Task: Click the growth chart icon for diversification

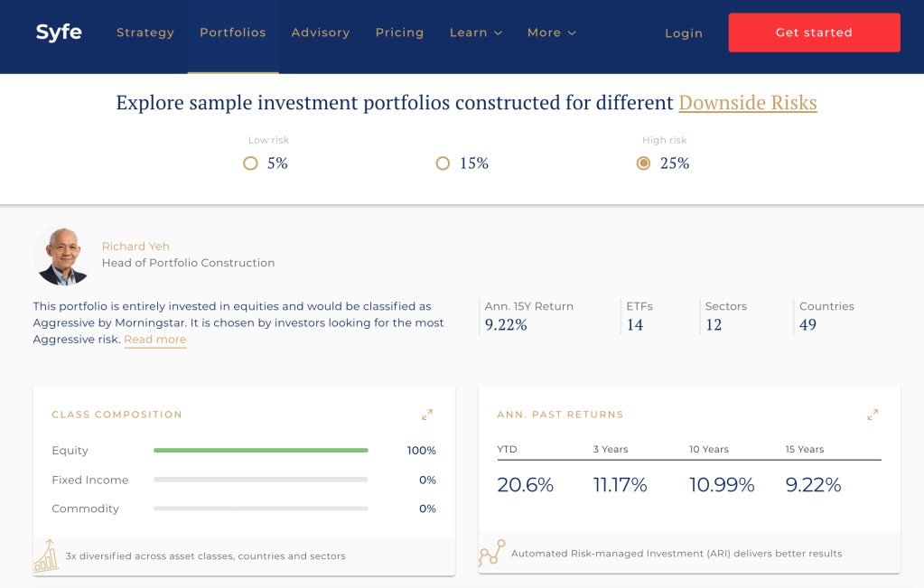Action: point(46,555)
